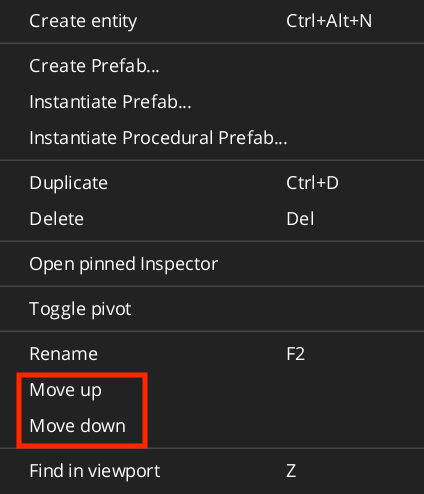424x494 pixels.
Task: Move the entity up in the list
Action: (212, 390)
